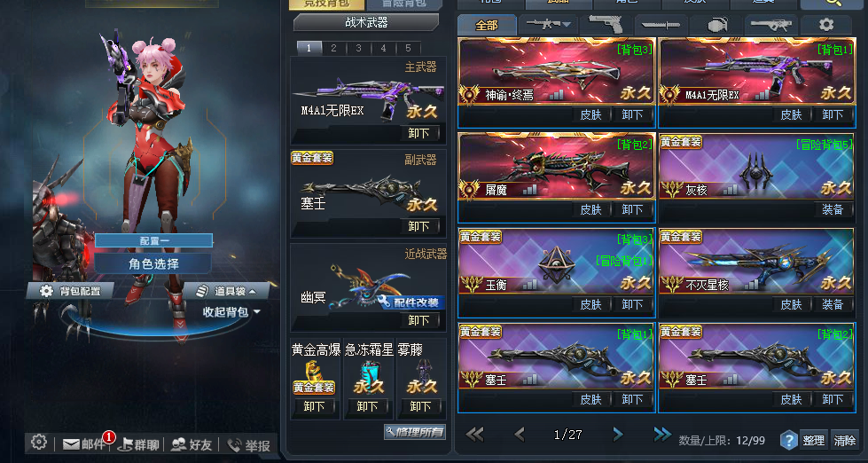Equip 不灭星核 with 装备 button

click(x=833, y=304)
